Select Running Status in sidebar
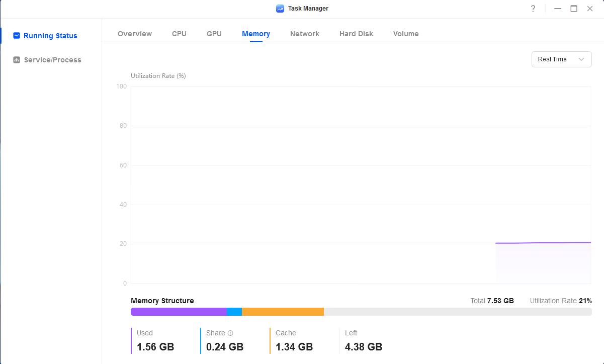 (x=50, y=36)
